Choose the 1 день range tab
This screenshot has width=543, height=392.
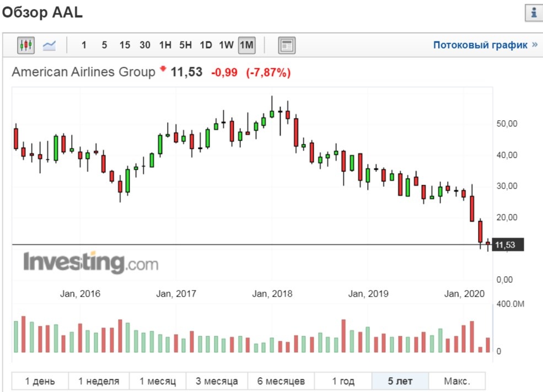point(40,381)
